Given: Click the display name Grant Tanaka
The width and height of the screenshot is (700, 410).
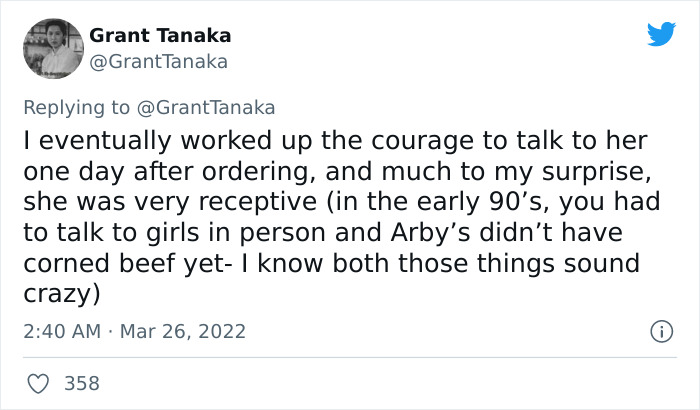Looking at the screenshot, I should tap(160, 35).
